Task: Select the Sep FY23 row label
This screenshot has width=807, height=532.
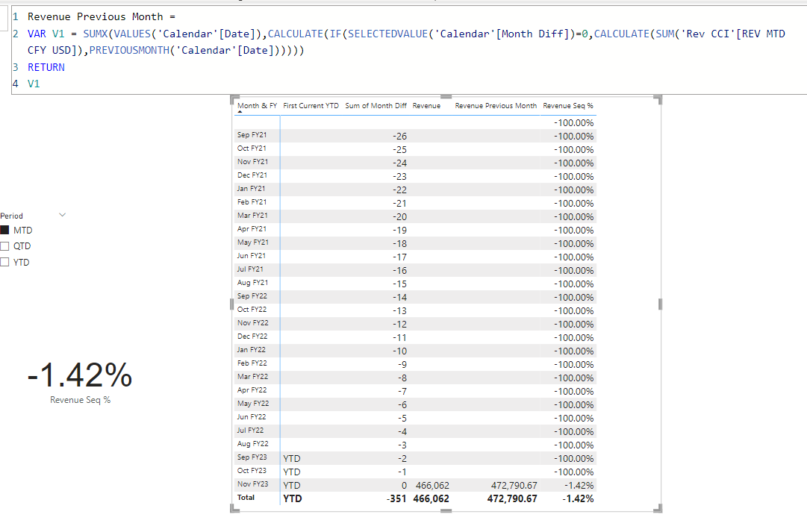Action: 252,457
